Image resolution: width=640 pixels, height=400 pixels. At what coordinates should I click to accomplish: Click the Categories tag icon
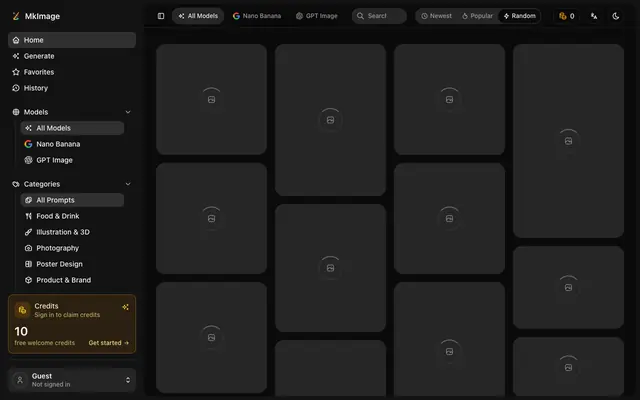click(16, 184)
